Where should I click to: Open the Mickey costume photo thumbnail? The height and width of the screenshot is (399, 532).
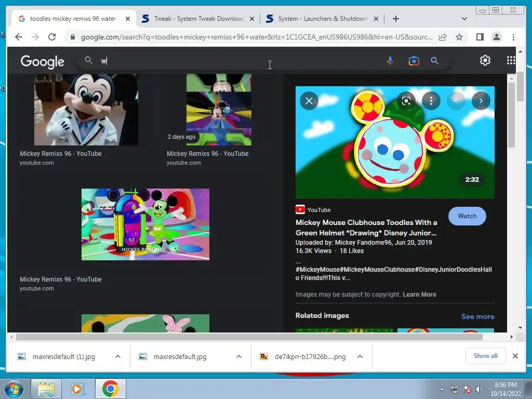pos(86,110)
